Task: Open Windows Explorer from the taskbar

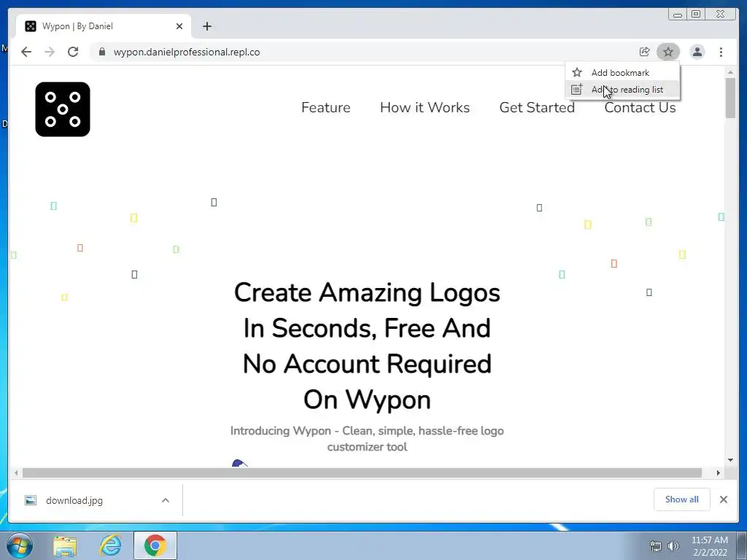Action: (x=65, y=545)
